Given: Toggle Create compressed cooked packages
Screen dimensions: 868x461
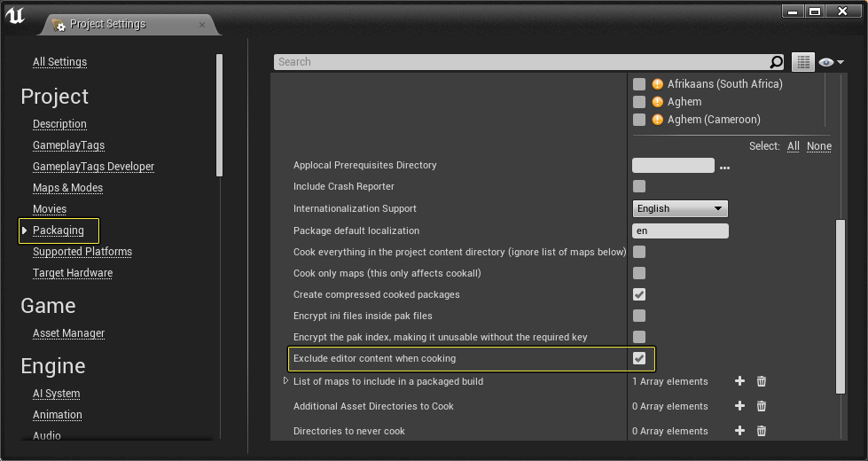Looking at the screenshot, I should 639,294.
